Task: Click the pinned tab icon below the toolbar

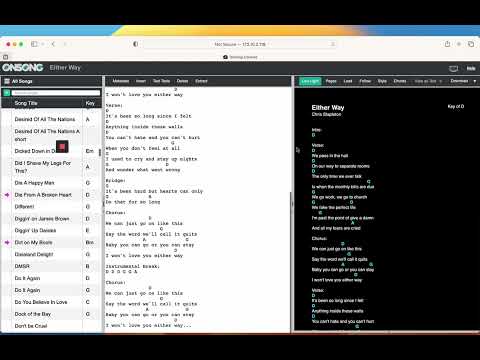Action: coord(5,57)
